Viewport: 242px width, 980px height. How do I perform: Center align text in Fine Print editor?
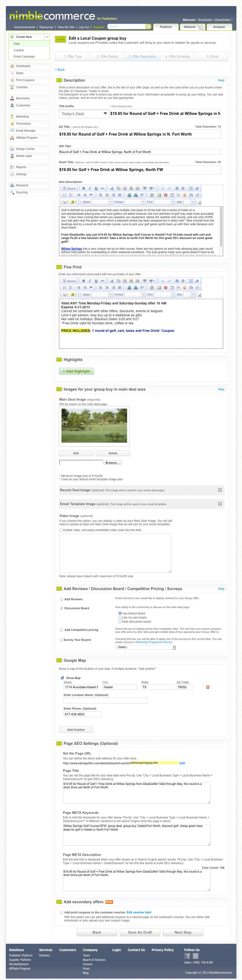107,288
